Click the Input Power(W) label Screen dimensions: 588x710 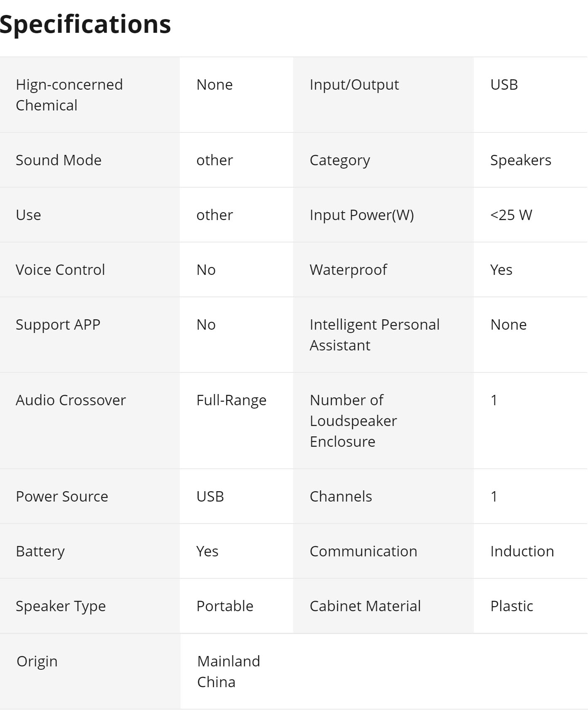pos(362,215)
